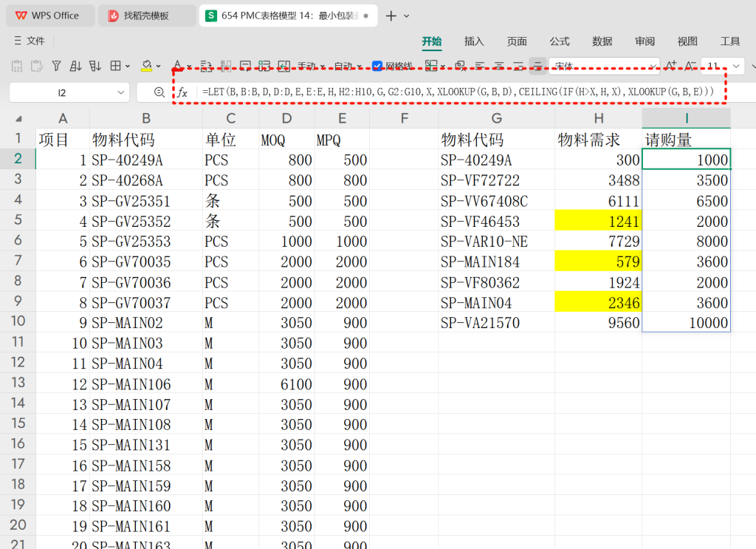This screenshot has height=549, width=756.
Task: Click cell SP-VA21570
Action: click(x=497, y=322)
